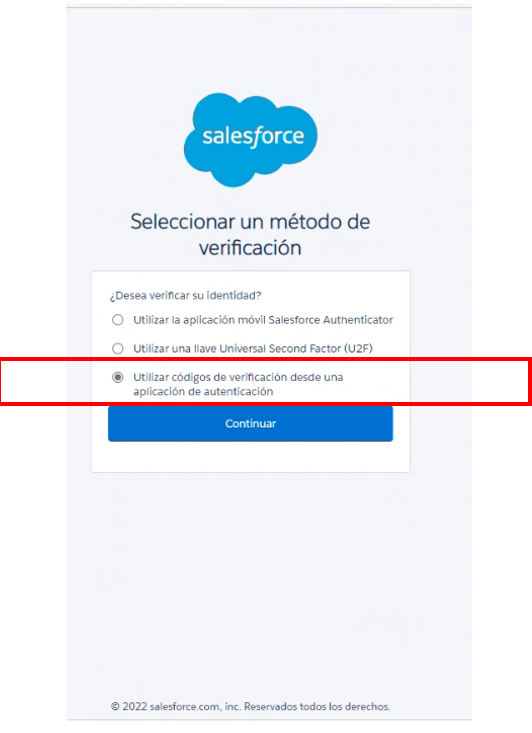Image resolution: width=532 pixels, height=733 pixels.
Task: Click the blank gray area beneath the verification card
Action: (269, 584)
